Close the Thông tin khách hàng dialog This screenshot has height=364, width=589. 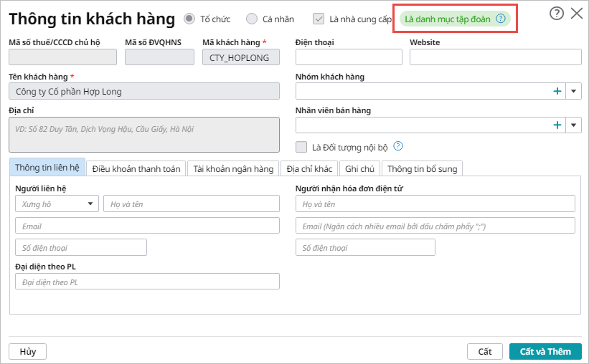[576, 13]
